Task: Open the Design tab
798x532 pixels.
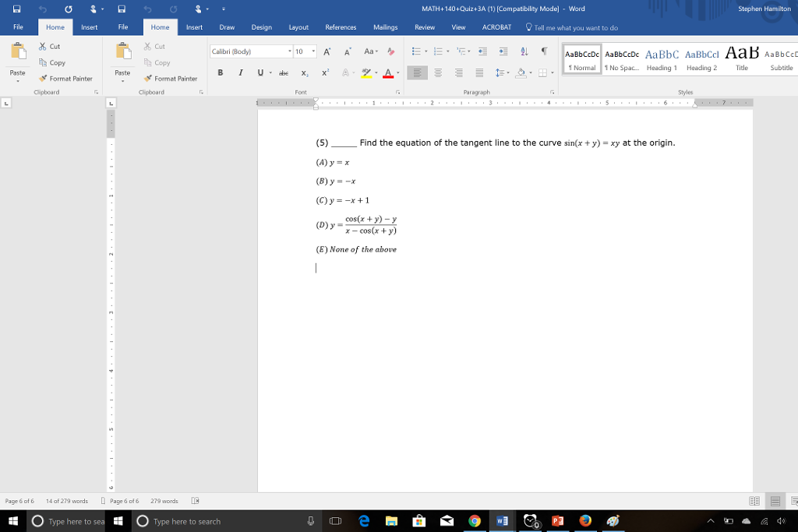Action: pyautogui.click(x=262, y=27)
